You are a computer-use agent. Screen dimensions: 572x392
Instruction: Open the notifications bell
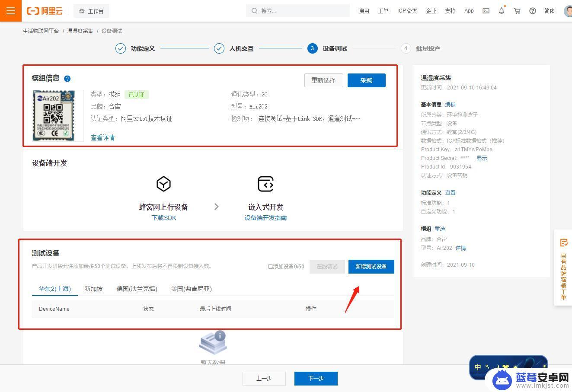tap(502, 11)
